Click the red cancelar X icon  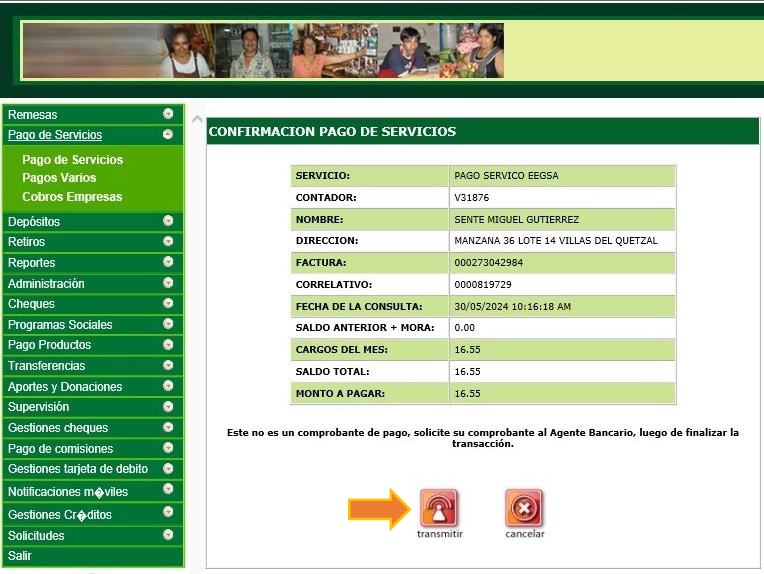point(524,509)
